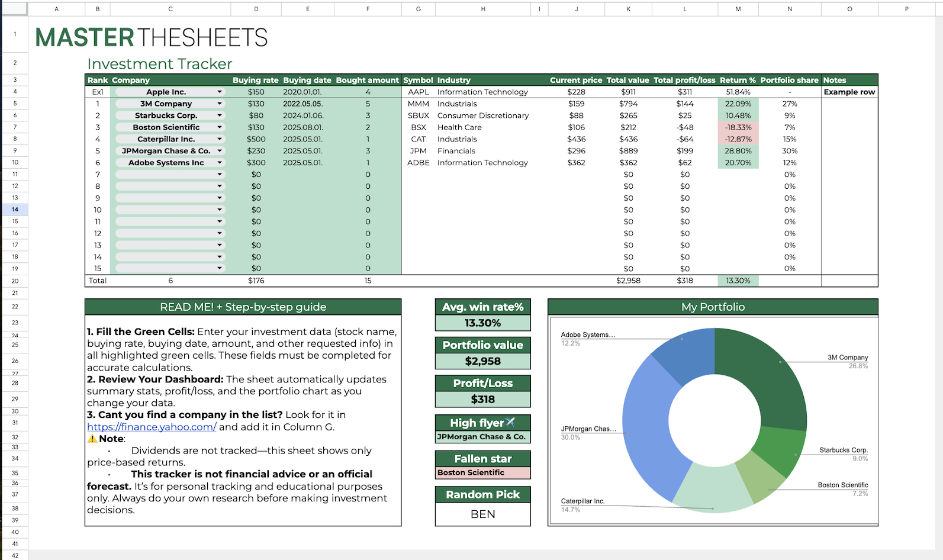Click the My Portfolio chart title
The image size is (943, 560).
point(713,307)
